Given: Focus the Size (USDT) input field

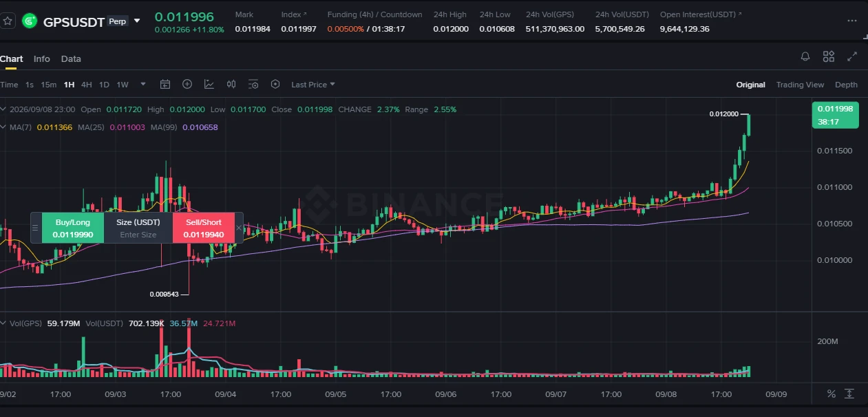Looking at the screenshot, I should point(138,235).
